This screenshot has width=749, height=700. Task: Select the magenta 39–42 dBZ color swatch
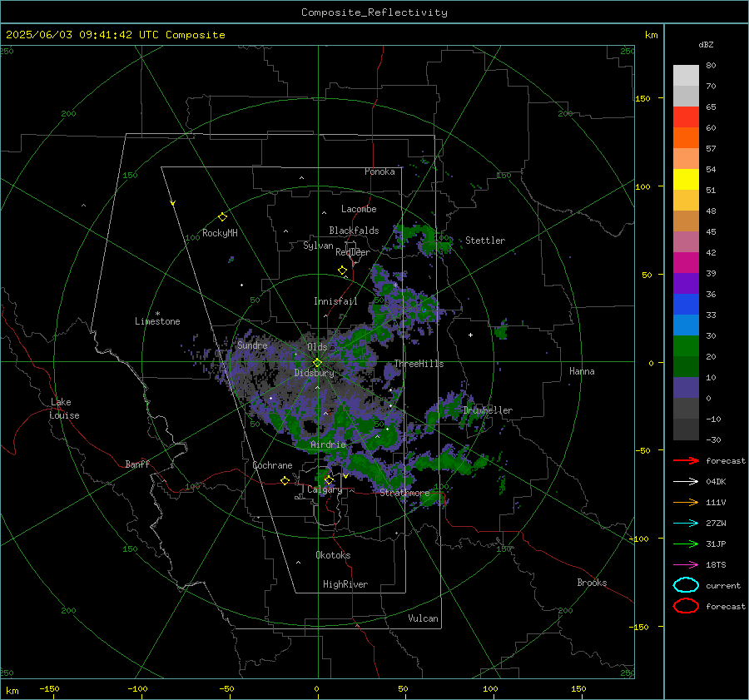click(x=686, y=263)
